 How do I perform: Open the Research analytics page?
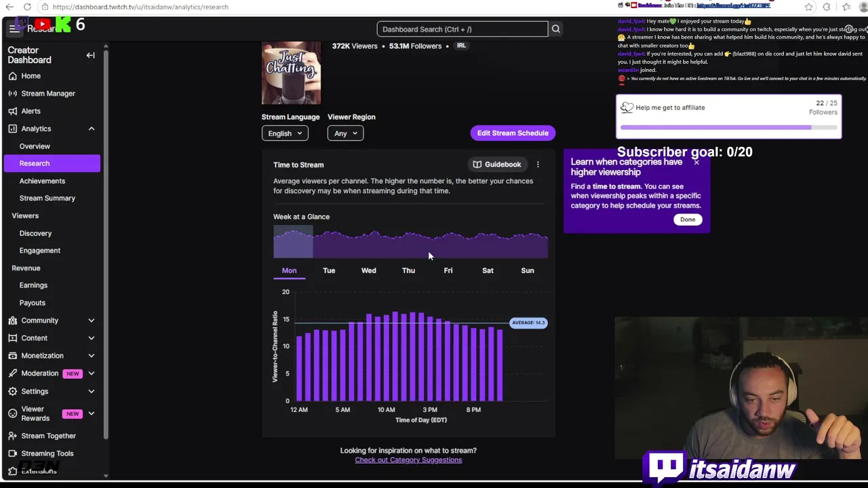pyautogui.click(x=52, y=163)
